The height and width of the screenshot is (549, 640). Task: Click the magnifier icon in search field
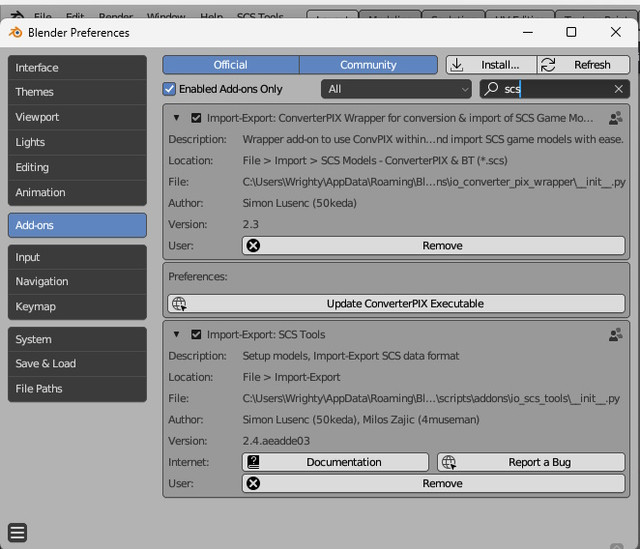click(x=491, y=88)
